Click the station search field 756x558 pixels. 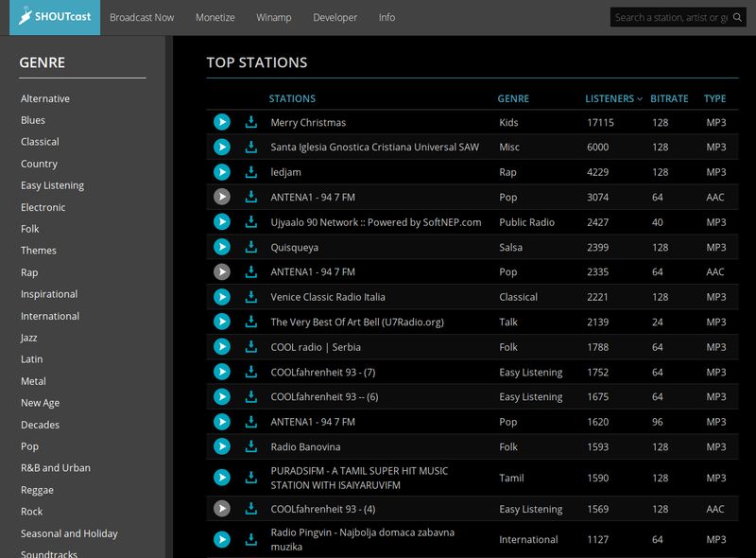(676, 17)
